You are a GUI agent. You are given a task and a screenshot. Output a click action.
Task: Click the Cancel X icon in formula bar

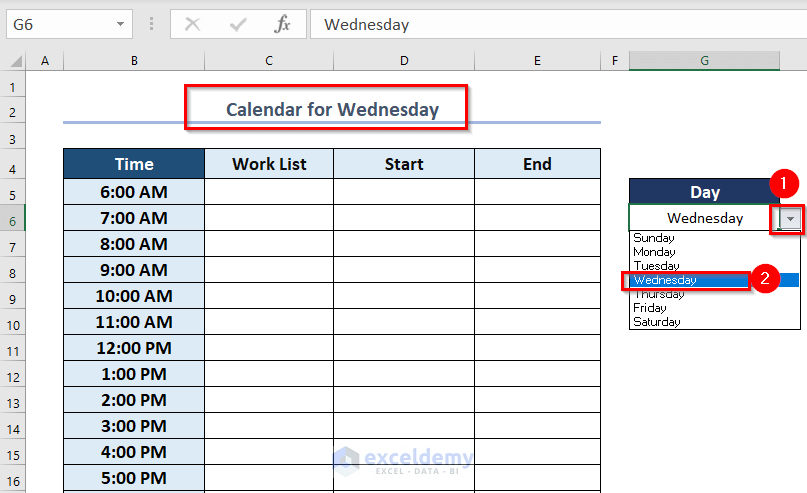192,24
